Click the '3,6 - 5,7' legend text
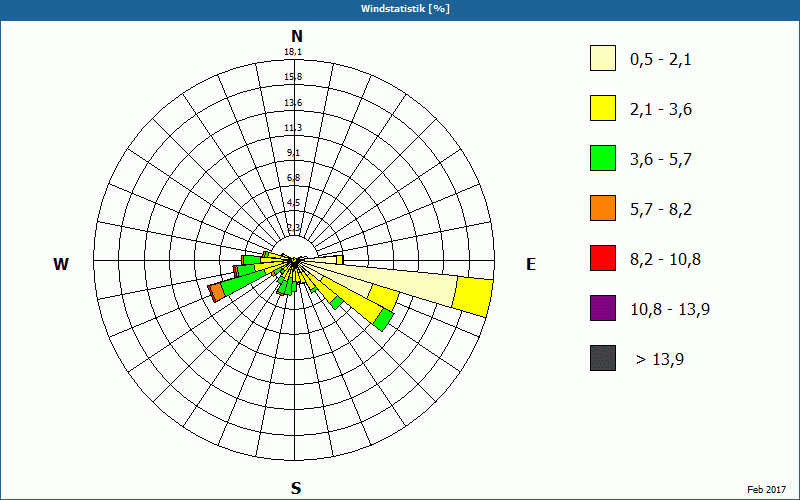Viewport: 800px width, 500px height. 661,160
